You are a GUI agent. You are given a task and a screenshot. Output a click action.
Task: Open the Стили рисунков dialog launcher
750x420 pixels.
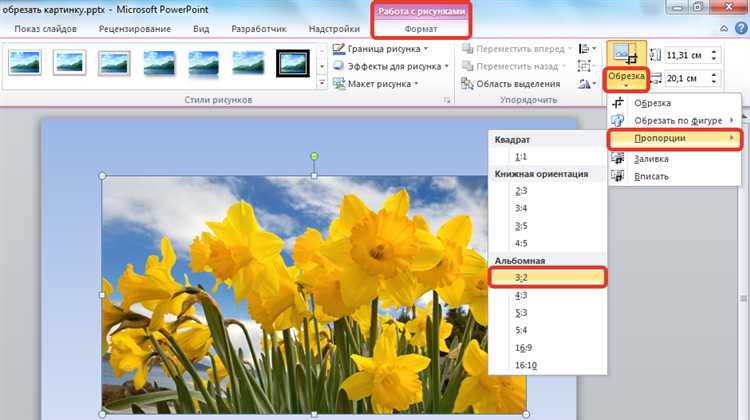click(x=447, y=100)
